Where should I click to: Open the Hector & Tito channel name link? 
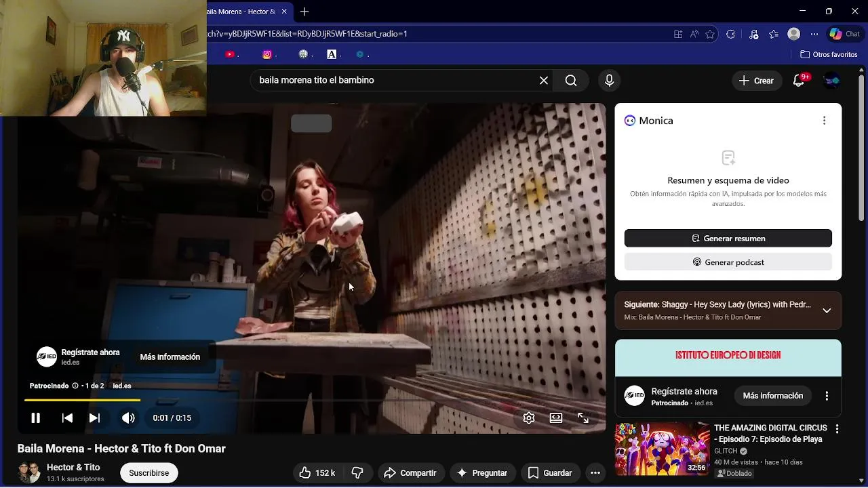tap(73, 468)
